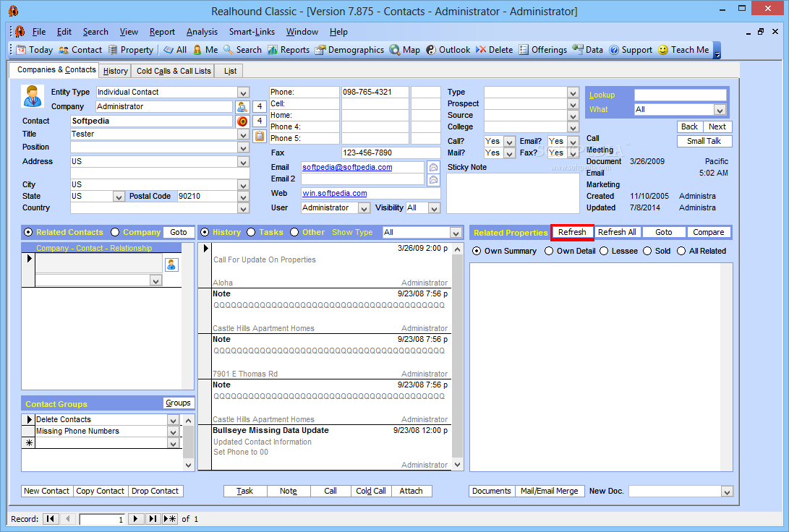Open the Property toolbar icon
The image size is (789, 532).
click(131, 50)
